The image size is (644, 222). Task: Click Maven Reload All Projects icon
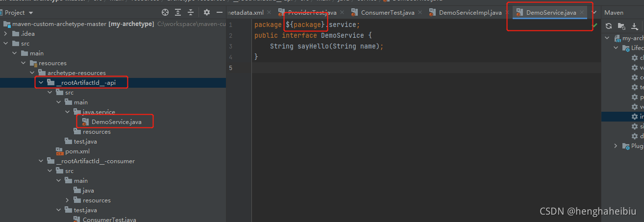(609, 26)
